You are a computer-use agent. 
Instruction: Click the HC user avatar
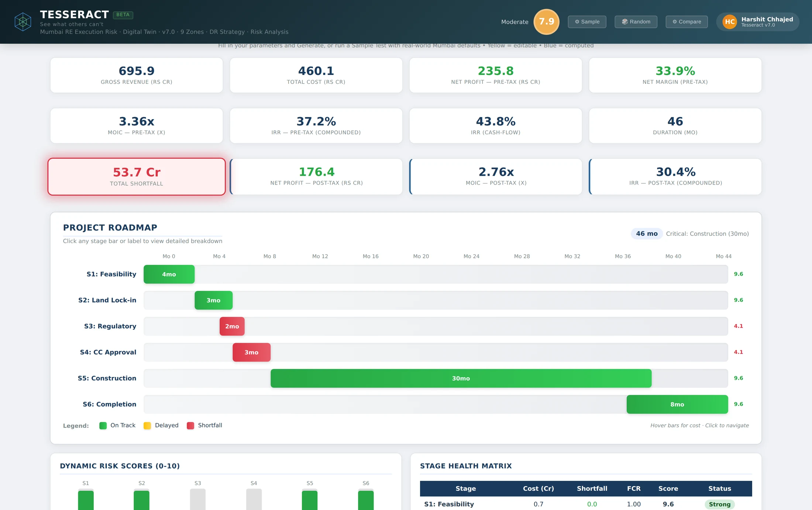[730, 22]
